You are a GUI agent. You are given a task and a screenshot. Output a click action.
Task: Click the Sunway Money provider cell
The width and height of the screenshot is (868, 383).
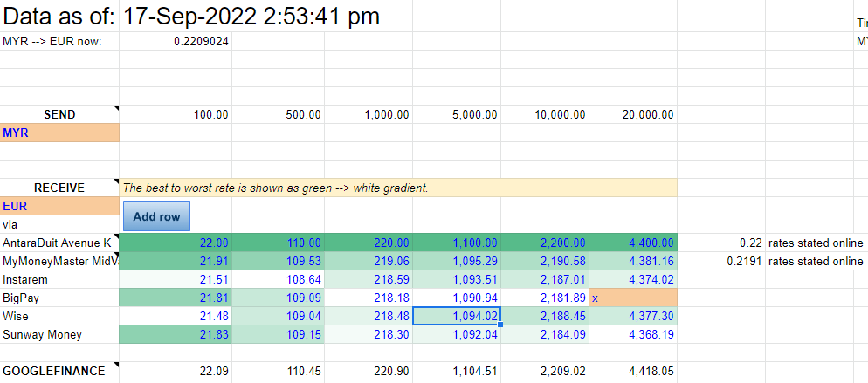(59, 334)
